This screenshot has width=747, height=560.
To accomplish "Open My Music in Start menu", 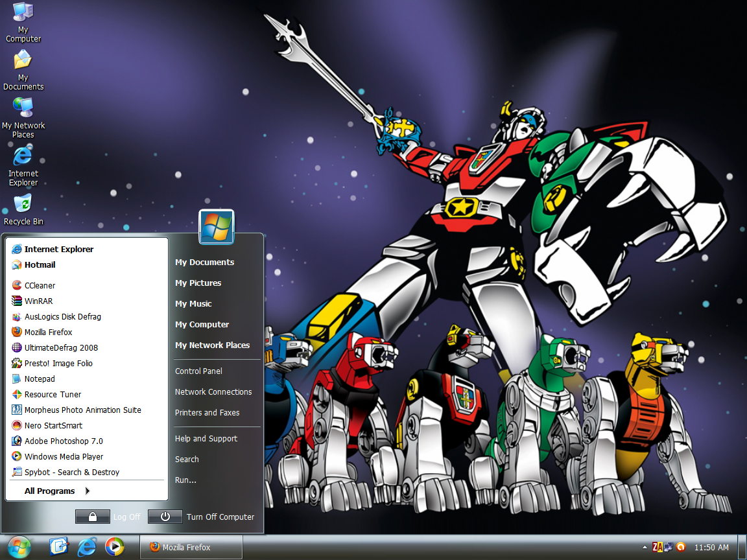I will 193,304.
